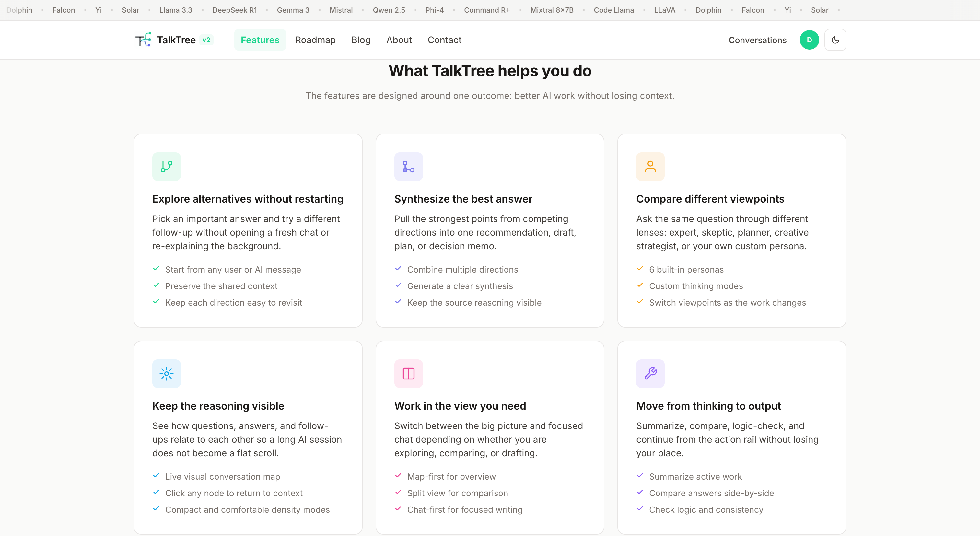Click the 'Synthesize the best answer' heading
Image resolution: width=980 pixels, height=536 pixels.
tap(463, 199)
